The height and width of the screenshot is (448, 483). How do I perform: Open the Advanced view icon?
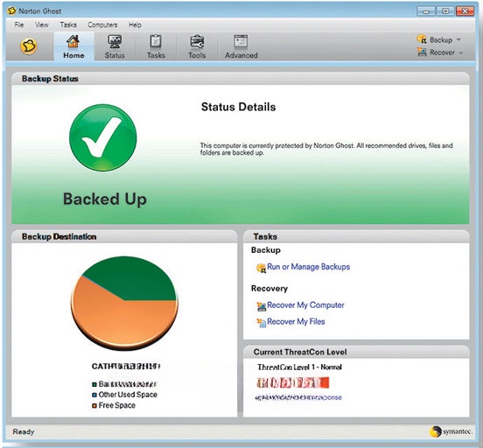241,42
